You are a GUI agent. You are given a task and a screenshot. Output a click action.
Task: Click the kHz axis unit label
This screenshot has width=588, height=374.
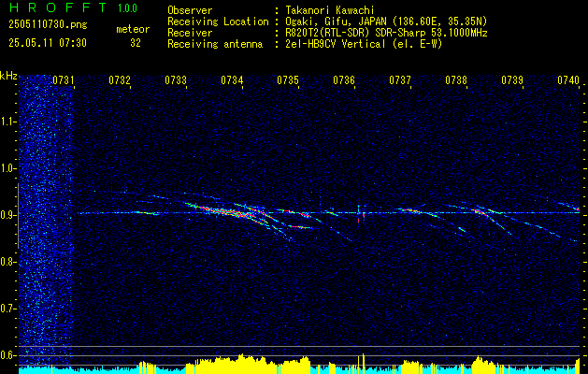click(8, 76)
